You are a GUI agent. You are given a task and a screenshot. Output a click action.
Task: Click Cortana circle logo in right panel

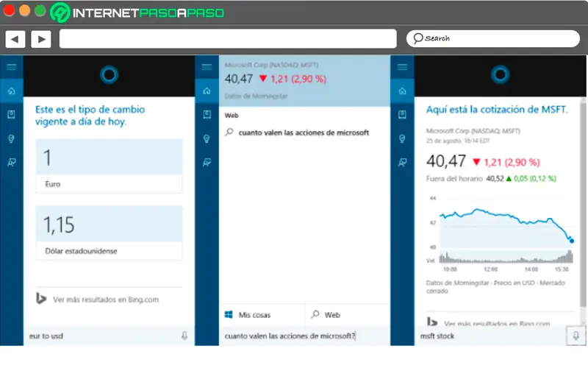501,75
